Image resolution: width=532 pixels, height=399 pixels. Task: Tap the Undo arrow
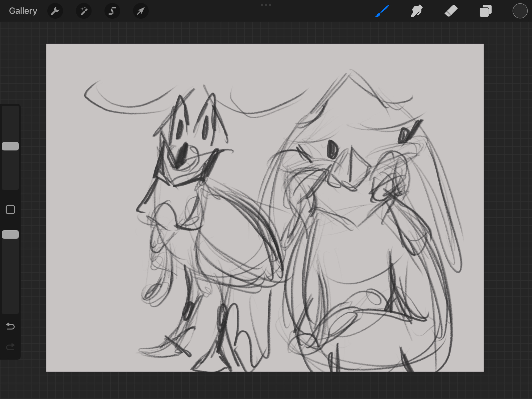10,326
